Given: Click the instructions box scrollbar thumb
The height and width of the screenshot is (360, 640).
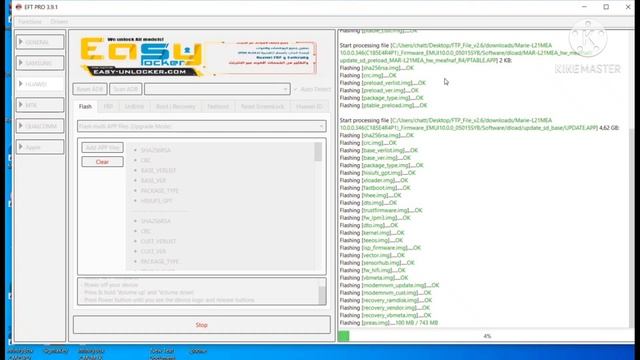Looking at the screenshot, I should click(x=322, y=295).
